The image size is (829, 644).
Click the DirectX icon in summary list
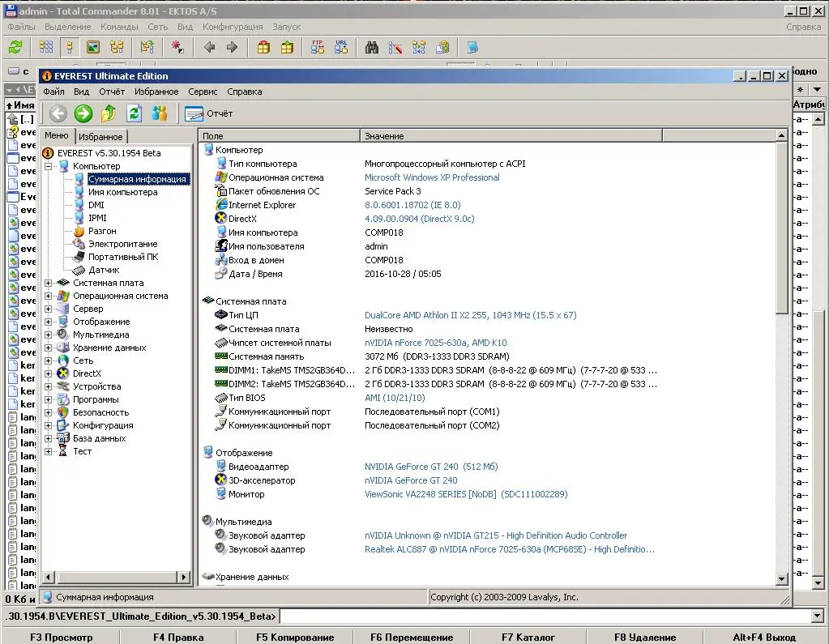point(221,218)
